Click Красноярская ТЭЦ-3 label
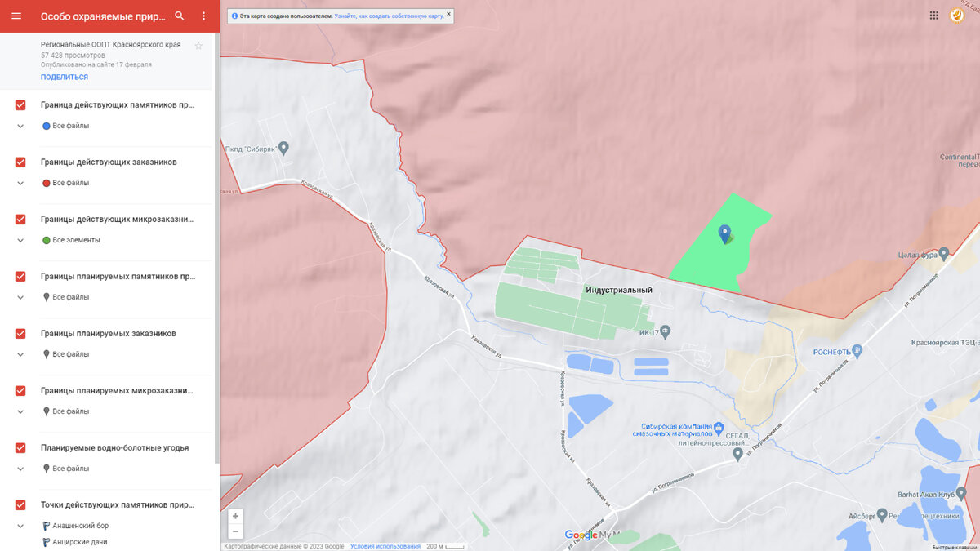The width and height of the screenshot is (980, 551). (x=945, y=343)
